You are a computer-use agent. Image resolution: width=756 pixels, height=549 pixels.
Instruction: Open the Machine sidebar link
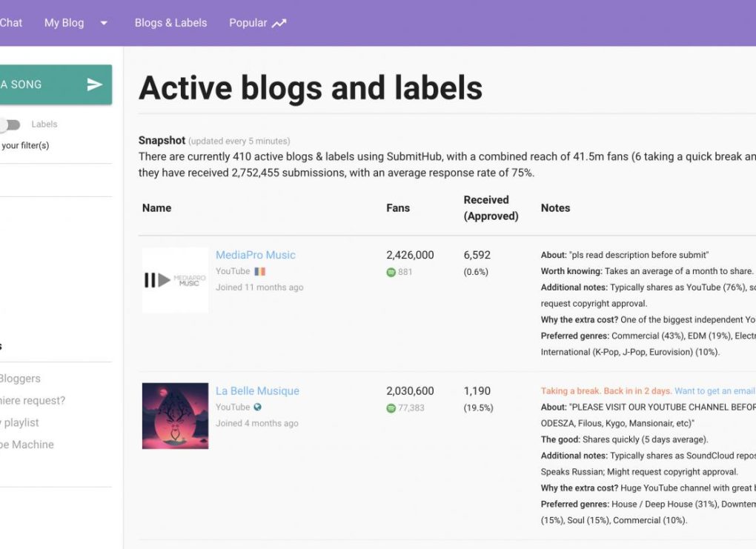(x=27, y=445)
